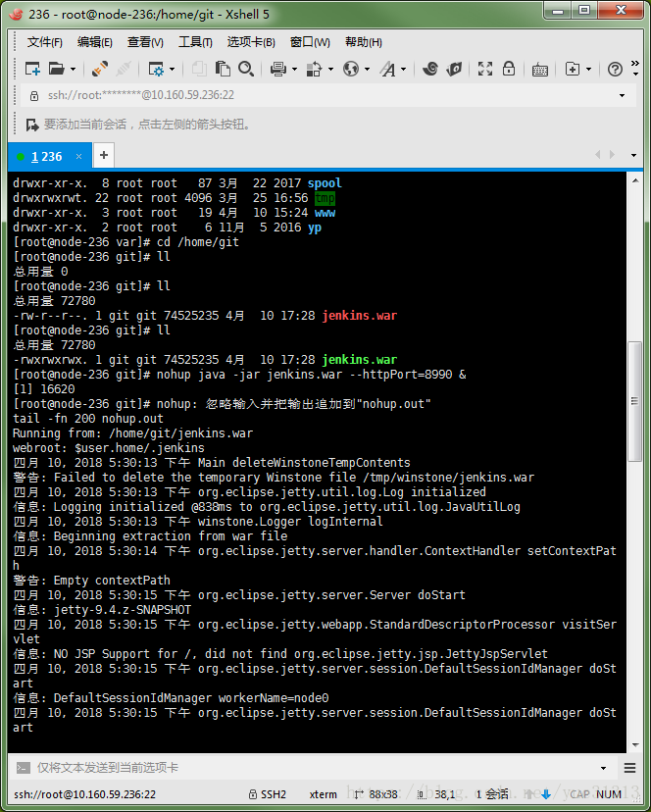Click the compose bar send-target icon
This screenshot has height=812, width=651.
click(x=23, y=768)
